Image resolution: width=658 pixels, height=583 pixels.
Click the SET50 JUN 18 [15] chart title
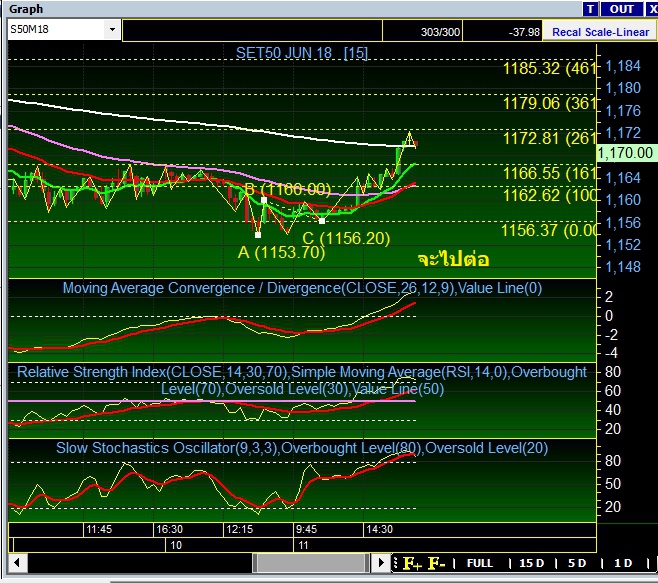[x=301, y=53]
